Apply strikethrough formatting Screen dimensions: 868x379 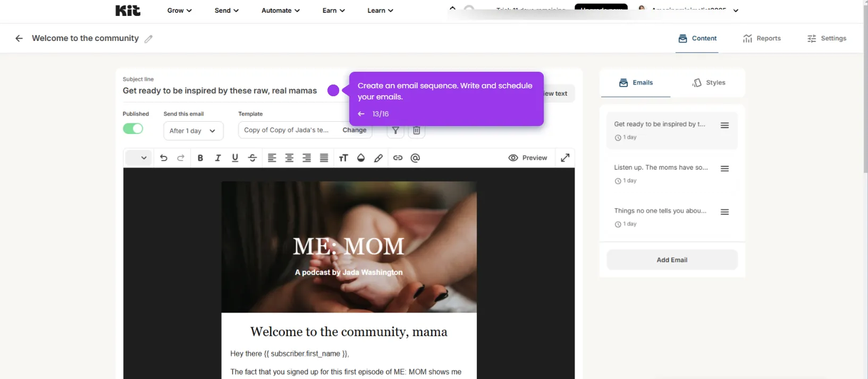coord(252,158)
